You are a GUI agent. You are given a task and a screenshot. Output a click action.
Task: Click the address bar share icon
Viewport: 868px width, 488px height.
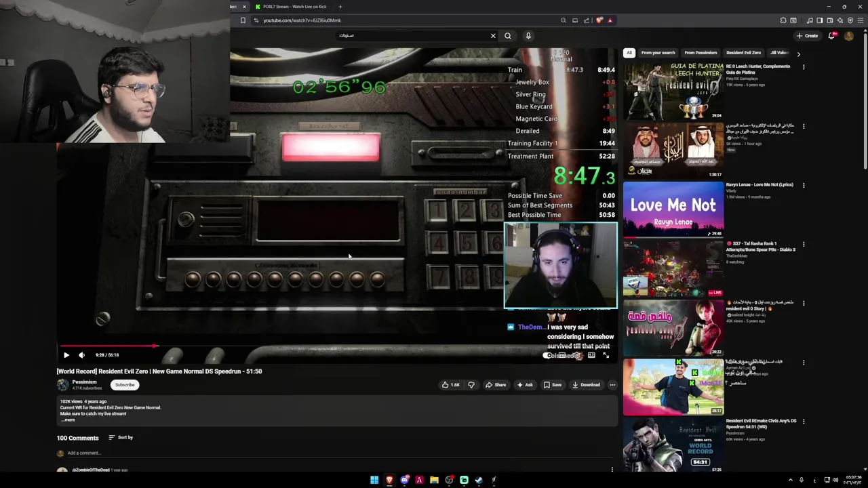click(587, 20)
